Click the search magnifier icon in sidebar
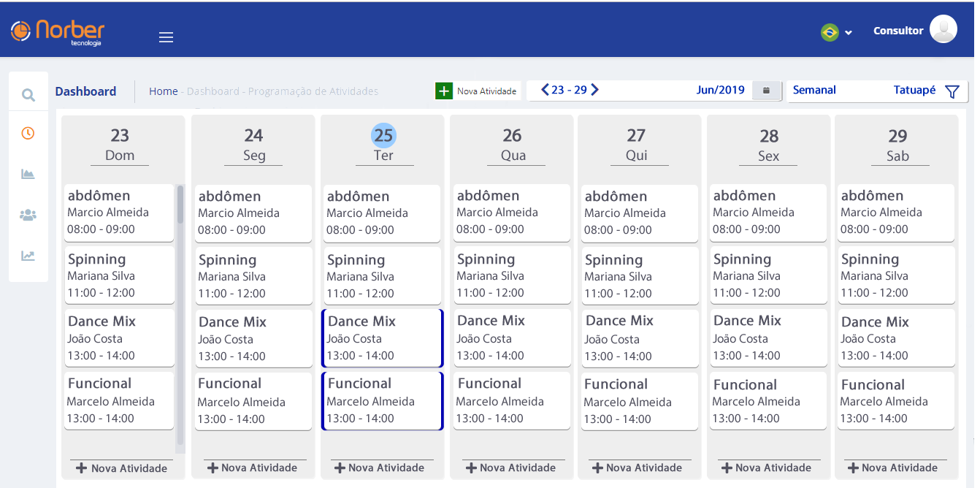This screenshot has height=488, width=980. click(x=28, y=94)
